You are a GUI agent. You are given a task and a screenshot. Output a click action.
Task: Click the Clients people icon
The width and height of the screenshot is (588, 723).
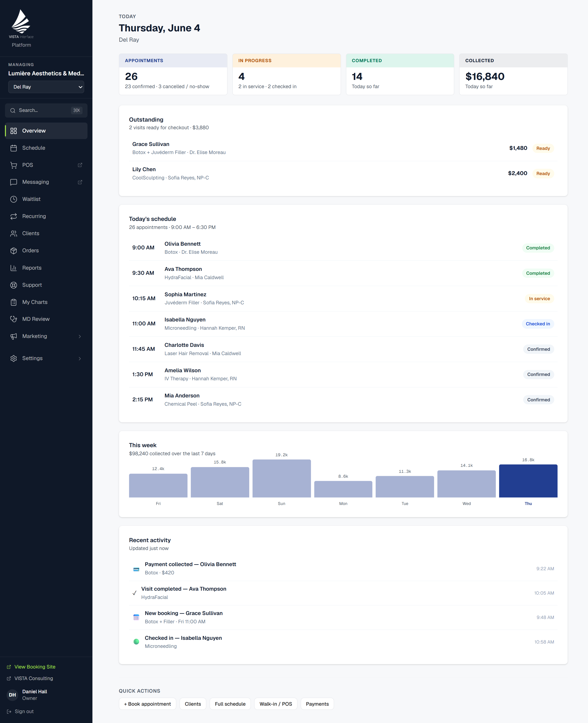(14, 233)
